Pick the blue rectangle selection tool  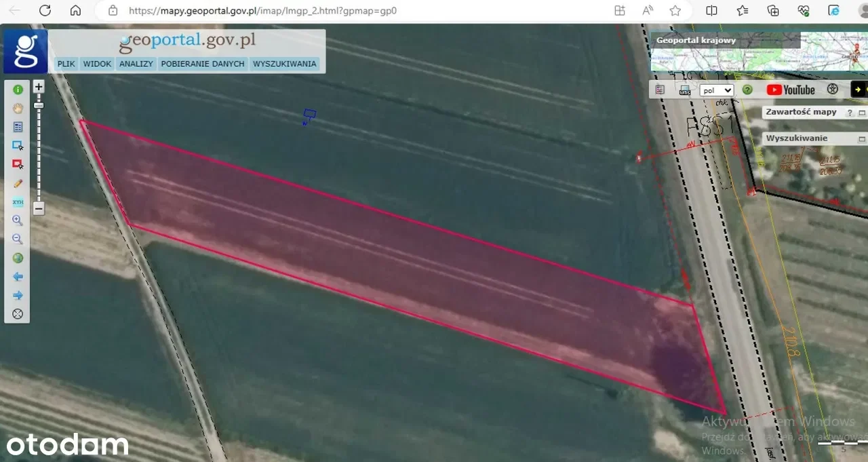click(x=18, y=145)
